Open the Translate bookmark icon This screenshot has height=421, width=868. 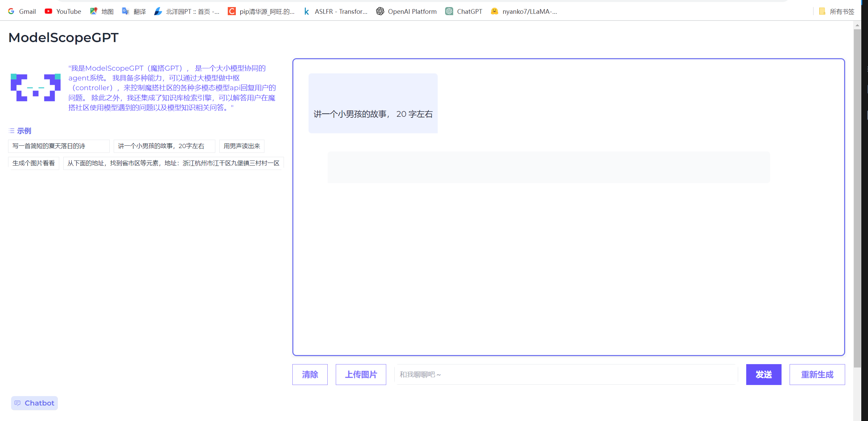click(x=125, y=11)
